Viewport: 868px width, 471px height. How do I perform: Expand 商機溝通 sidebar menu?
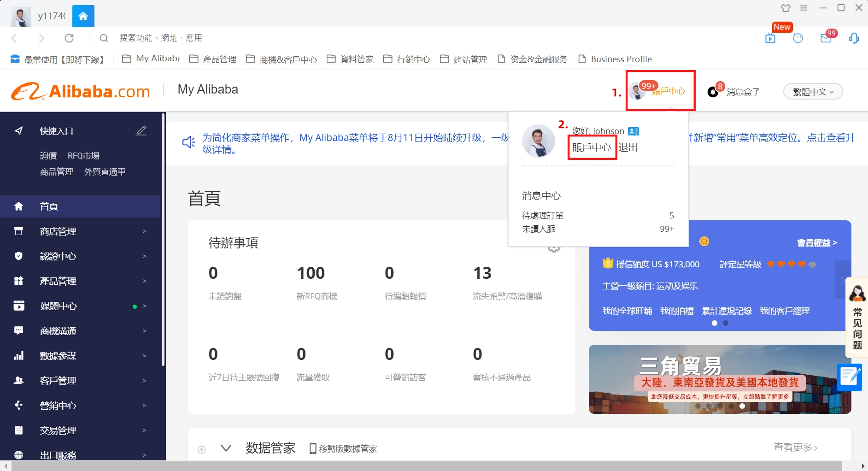coord(81,331)
